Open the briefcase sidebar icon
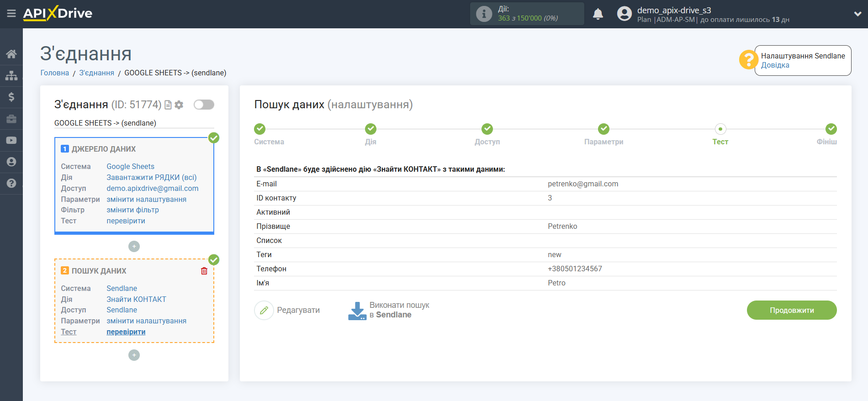Image resolution: width=868 pixels, height=401 pixels. pos(11,119)
